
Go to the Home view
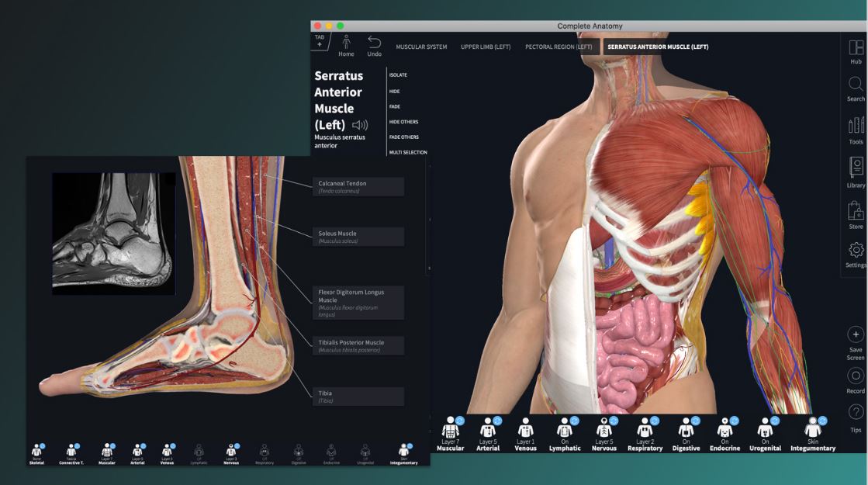tap(346, 46)
